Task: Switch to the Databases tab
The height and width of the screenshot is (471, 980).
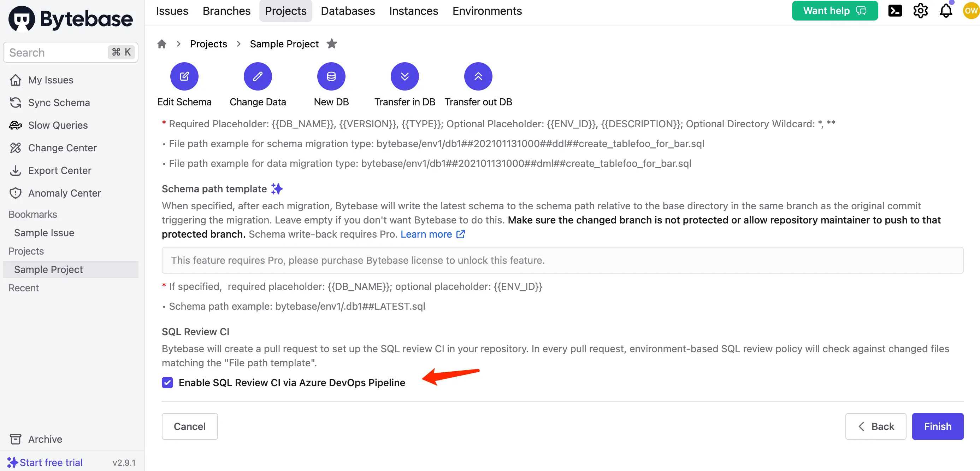Action: pyautogui.click(x=348, y=11)
